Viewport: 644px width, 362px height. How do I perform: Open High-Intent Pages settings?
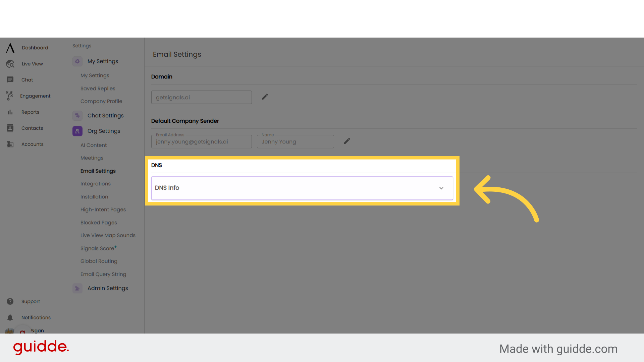pyautogui.click(x=103, y=209)
